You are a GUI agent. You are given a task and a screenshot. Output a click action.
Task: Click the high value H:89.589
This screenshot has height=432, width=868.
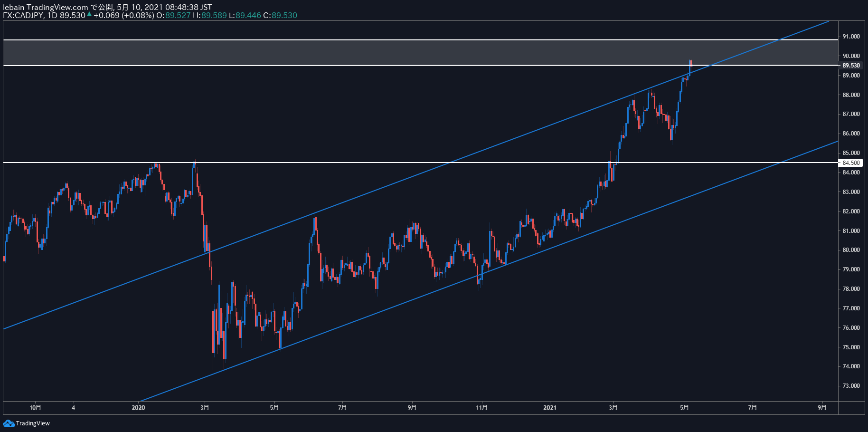(210, 15)
